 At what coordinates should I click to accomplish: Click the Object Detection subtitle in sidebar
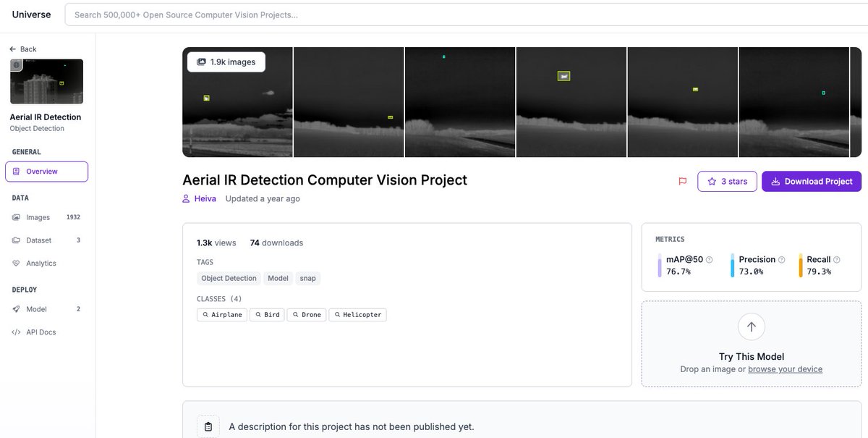coord(37,129)
